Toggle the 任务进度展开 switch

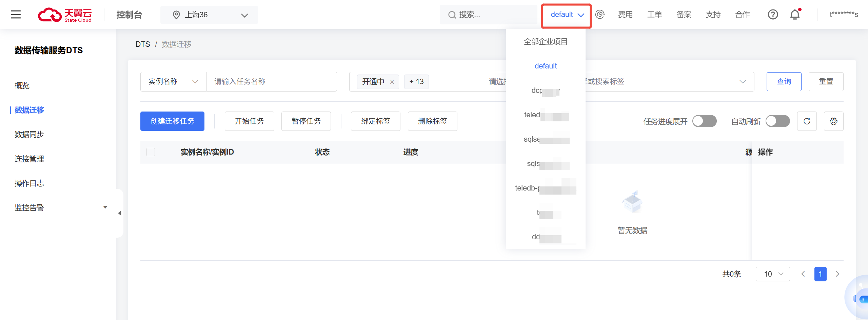pyautogui.click(x=704, y=121)
